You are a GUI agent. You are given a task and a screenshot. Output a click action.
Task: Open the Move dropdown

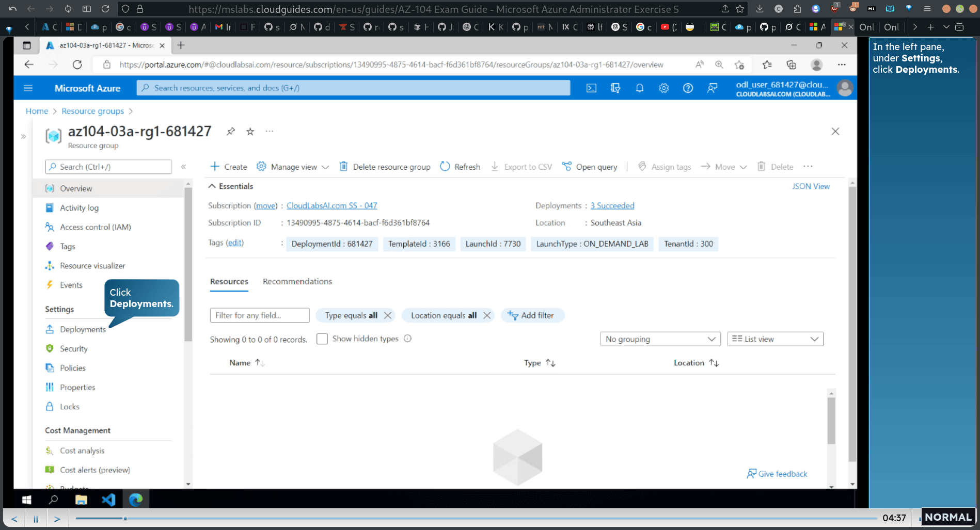coord(724,167)
